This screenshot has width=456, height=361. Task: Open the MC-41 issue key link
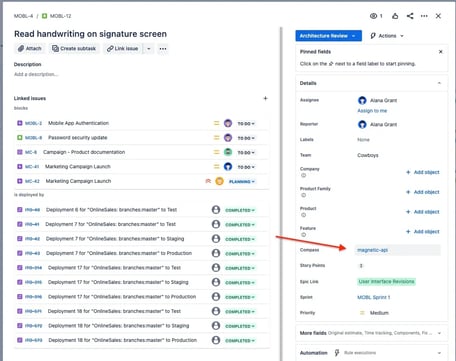(x=32, y=167)
